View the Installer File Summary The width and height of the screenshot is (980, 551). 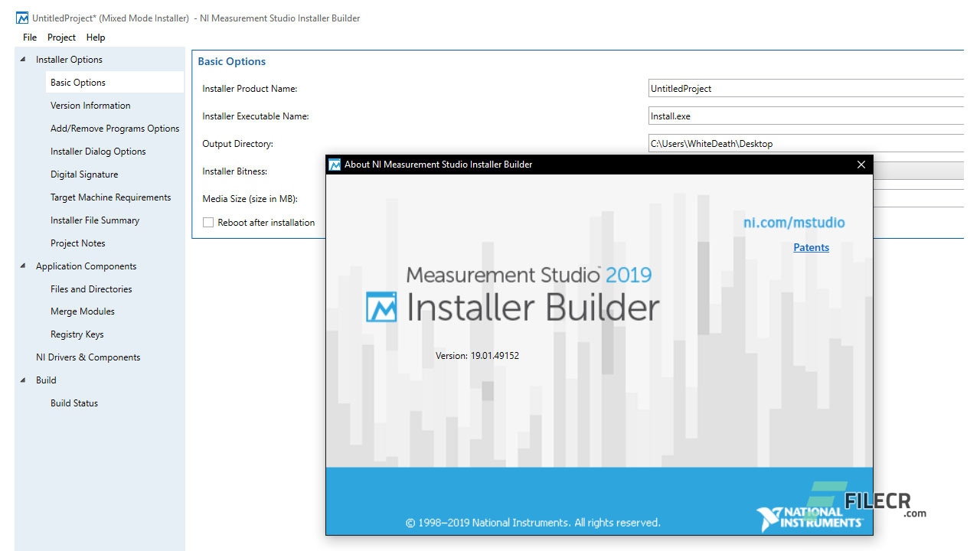95,220
